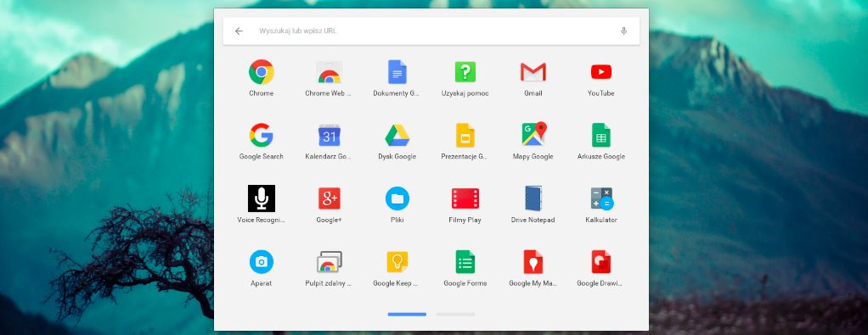Click the back arrow in search bar
Screen dimensions: 868x335
point(239,31)
